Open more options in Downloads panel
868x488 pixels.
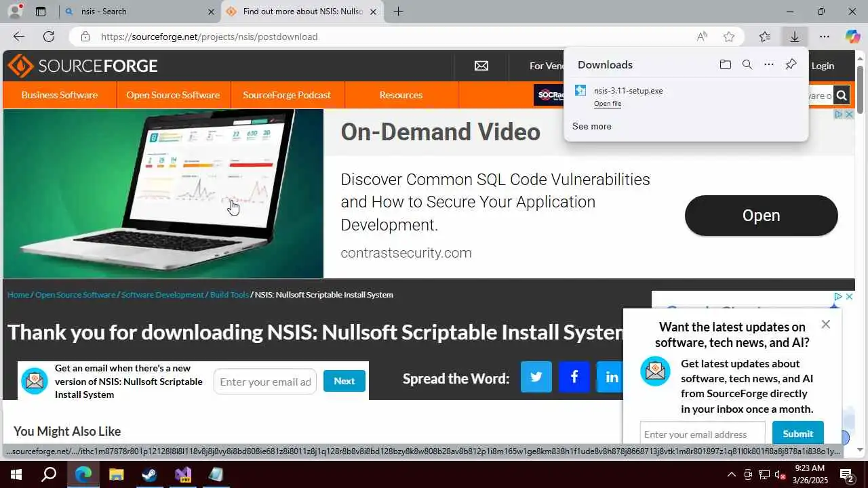768,64
